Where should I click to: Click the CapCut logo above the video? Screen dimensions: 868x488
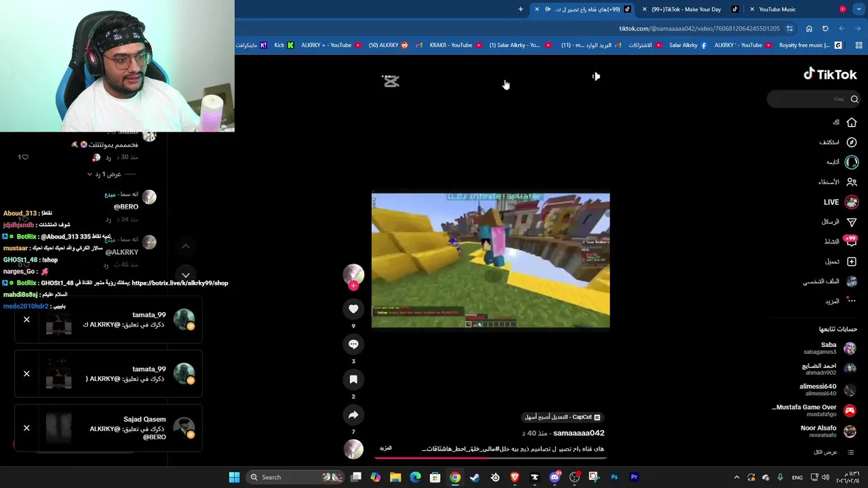click(391, 81)
